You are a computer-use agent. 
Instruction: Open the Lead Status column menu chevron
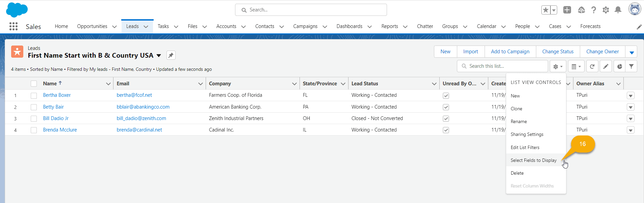point(434,84)
